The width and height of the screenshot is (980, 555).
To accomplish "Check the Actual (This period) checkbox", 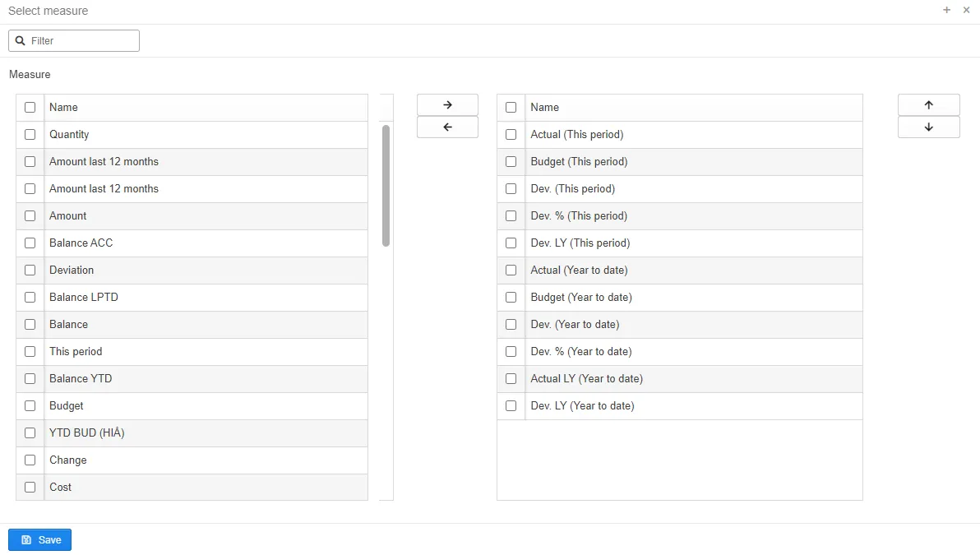I will point(511,134).
